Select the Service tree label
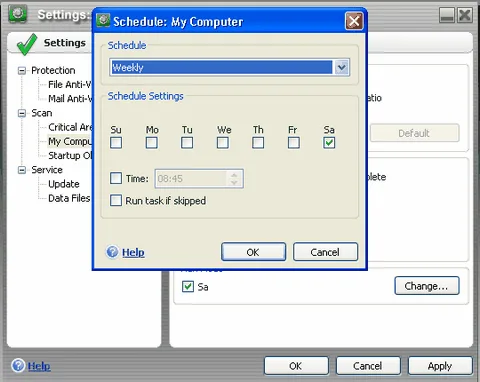The image size is (480, 382). (47, 170)
